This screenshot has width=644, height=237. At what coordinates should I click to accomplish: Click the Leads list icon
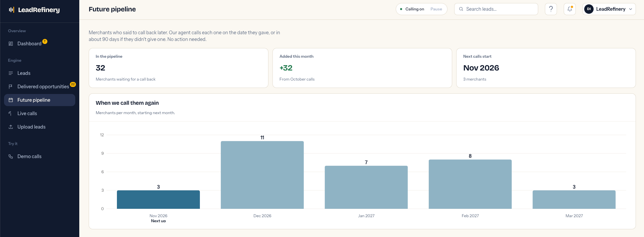click(x=11, y=73)
